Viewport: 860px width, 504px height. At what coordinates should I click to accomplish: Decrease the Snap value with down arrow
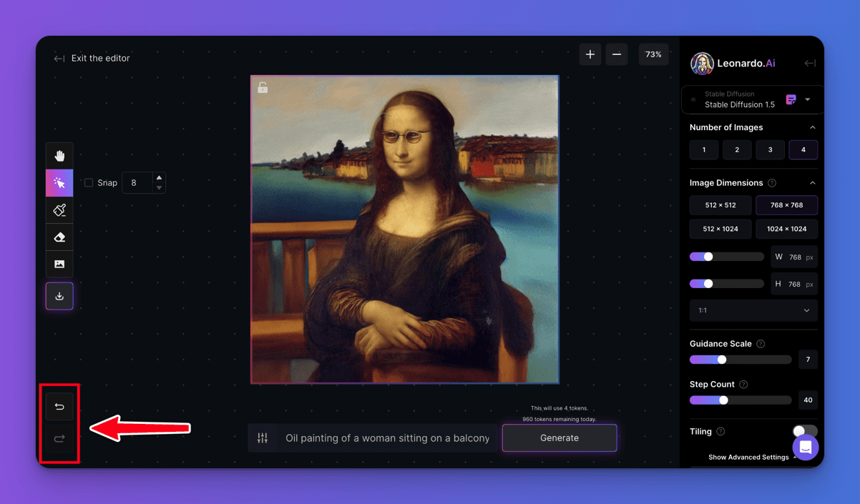[159, 188]
